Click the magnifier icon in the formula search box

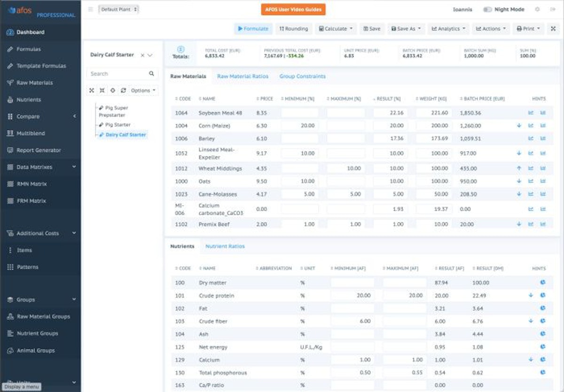pos(151,74)
